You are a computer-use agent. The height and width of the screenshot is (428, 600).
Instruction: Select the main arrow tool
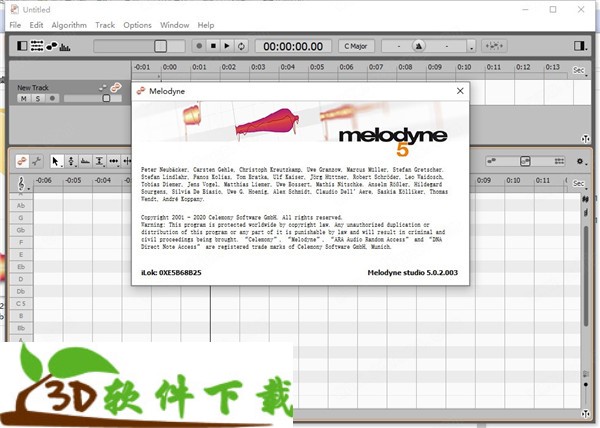[56, 161]
